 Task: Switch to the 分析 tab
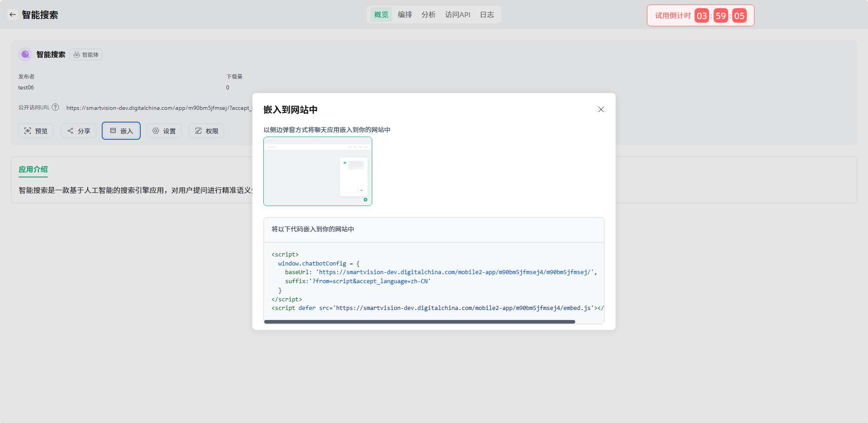click(x=428, y=15)
